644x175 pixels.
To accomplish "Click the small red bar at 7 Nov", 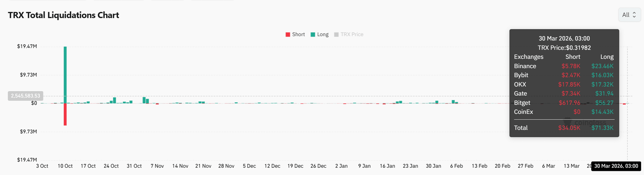I will (x=157, y=104).
